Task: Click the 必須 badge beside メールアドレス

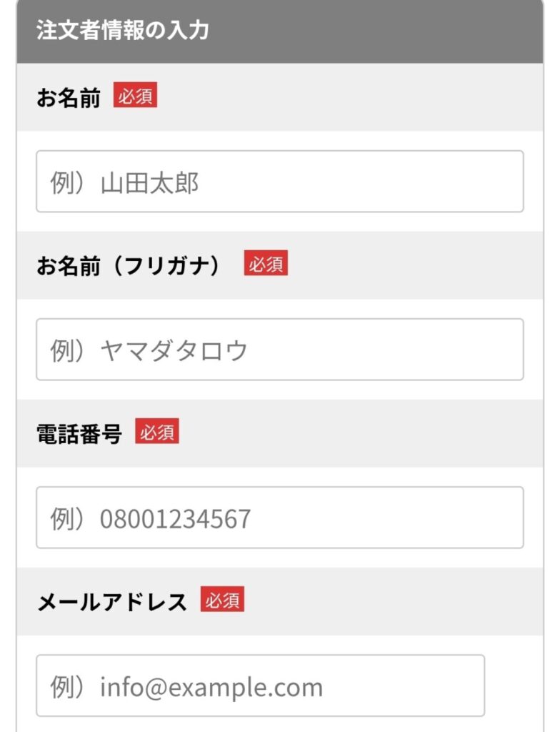Action: (222, 600)
